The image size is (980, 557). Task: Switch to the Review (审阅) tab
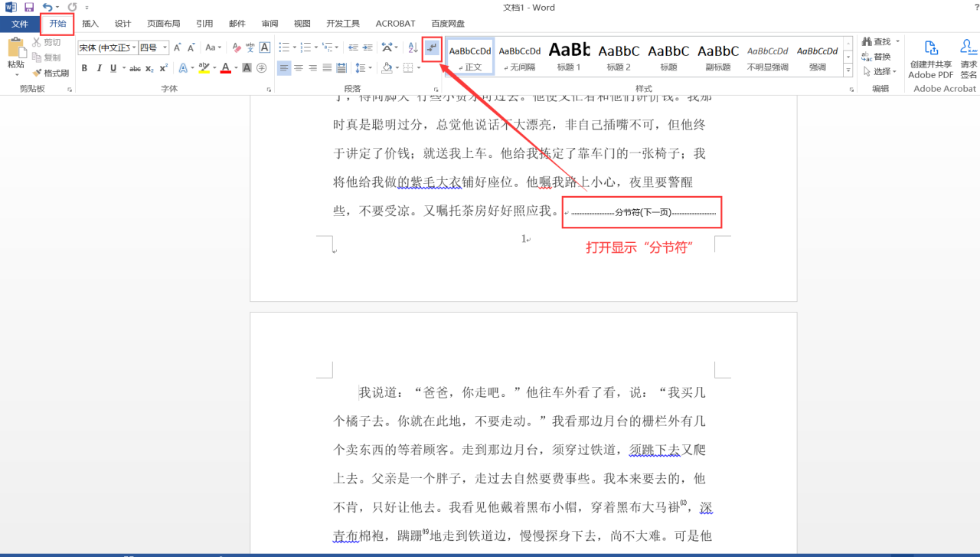pos(269,24)
